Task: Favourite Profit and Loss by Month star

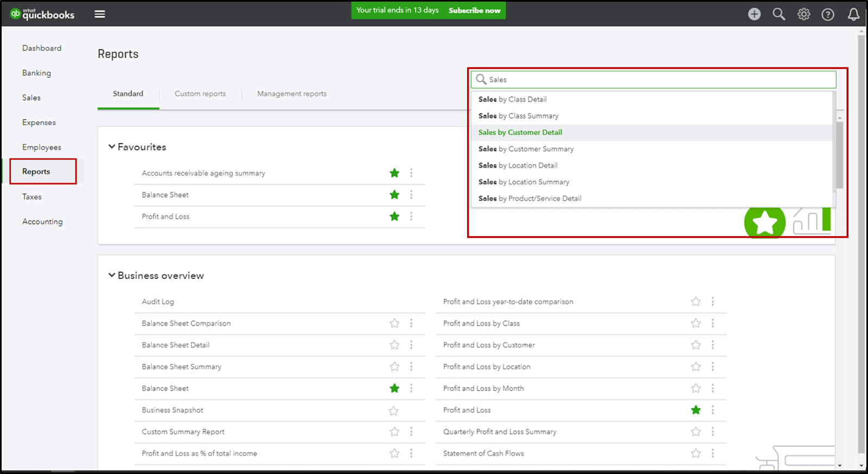Action: pos(696,388)
